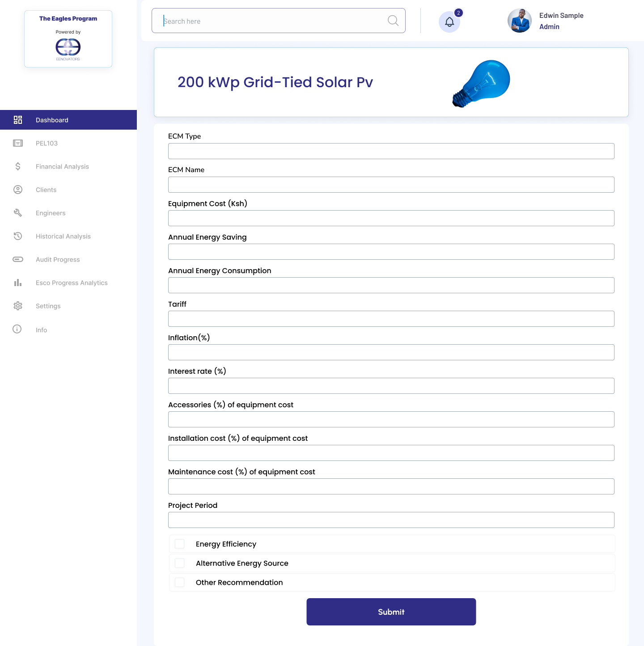The width and height of the screenshot is (644, 646).
Task: Open notifications bell
Action: [449, 22]
